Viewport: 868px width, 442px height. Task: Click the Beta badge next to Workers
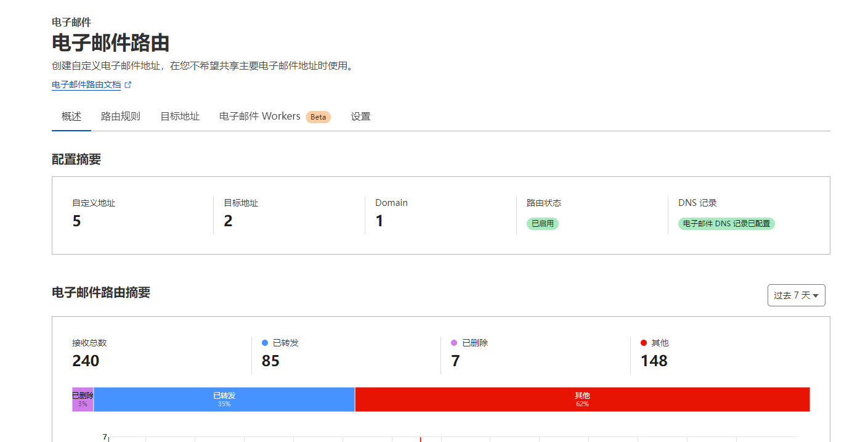(318, 117)
